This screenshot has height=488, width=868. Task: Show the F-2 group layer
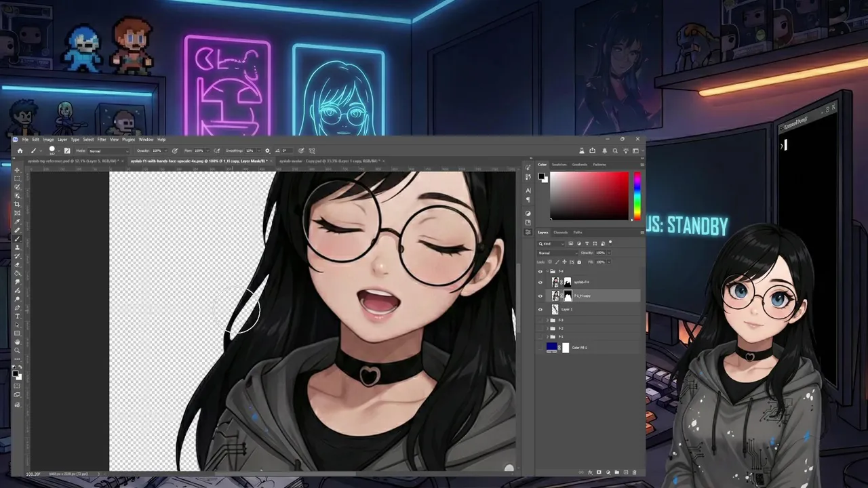pyautogui.click(x=540, y=329)
